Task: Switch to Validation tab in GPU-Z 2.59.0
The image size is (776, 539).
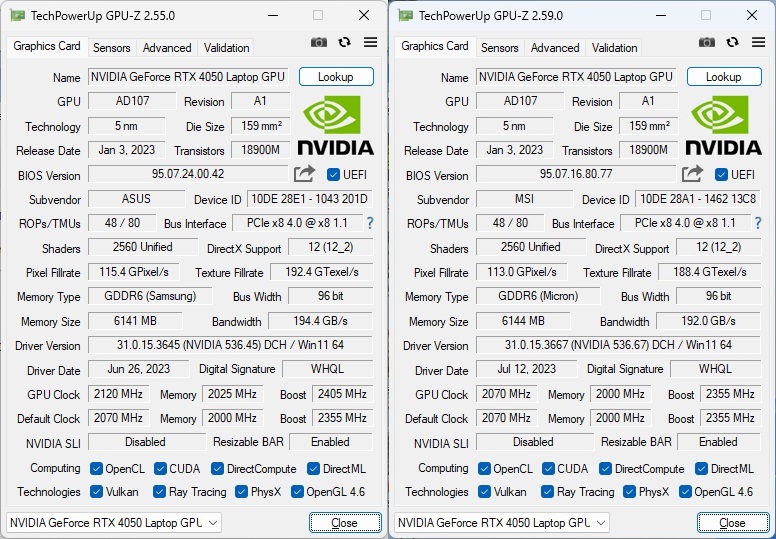Action: 614,48
